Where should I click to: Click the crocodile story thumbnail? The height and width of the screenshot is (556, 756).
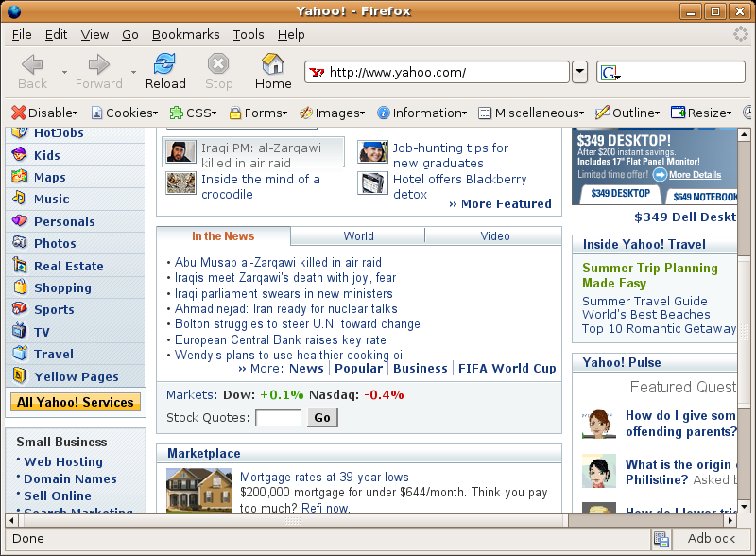point(180,183)
